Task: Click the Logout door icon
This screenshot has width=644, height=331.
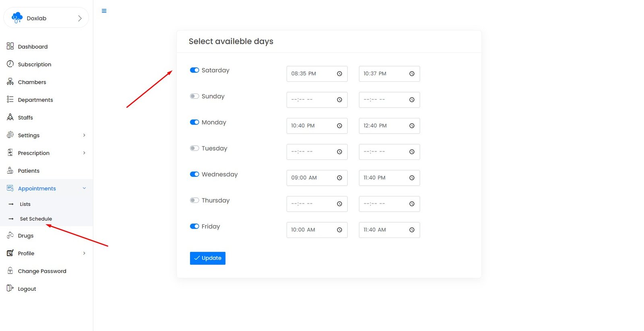Action: click(10, 288)
